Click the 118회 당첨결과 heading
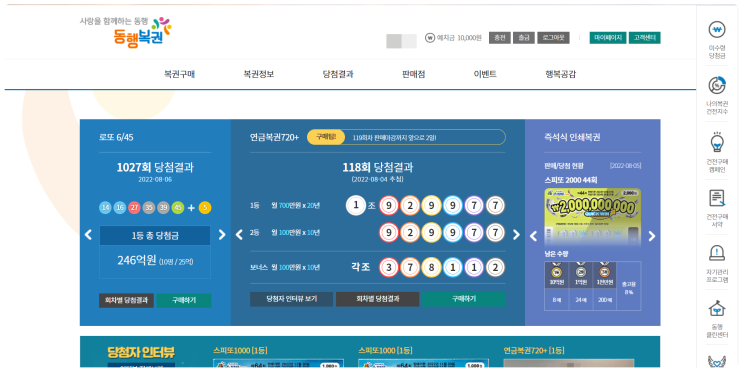Image resolution: width=743 pixels, height=372 pixels. click(378, 167)
